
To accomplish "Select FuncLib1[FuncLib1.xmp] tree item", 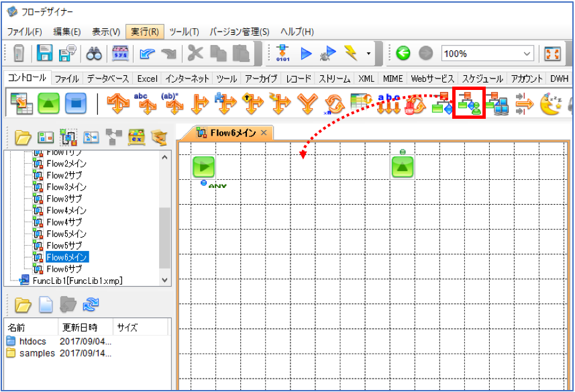I will tap(77, 281).
